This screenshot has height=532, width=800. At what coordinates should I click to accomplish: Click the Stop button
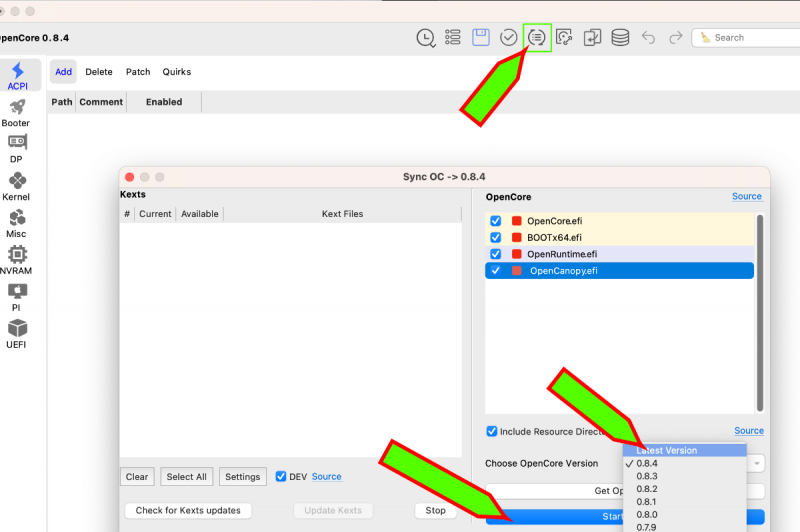tap(435, 511)
